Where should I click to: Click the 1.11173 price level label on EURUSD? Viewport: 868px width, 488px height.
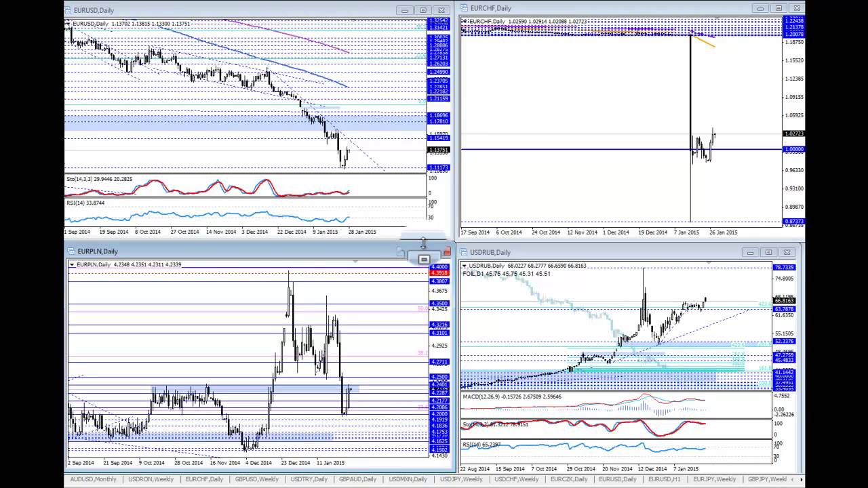(x=437, y=167)
